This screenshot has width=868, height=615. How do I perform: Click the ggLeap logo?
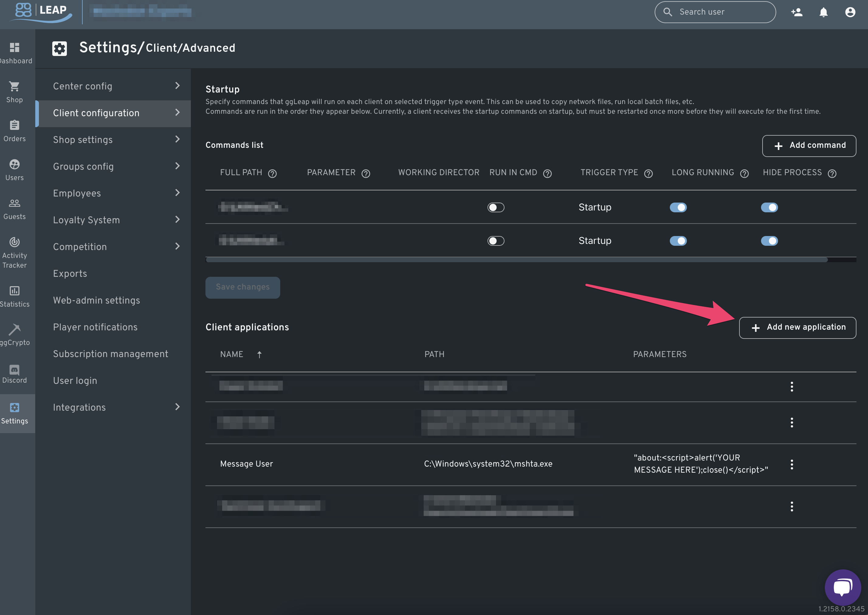(41, 12)
